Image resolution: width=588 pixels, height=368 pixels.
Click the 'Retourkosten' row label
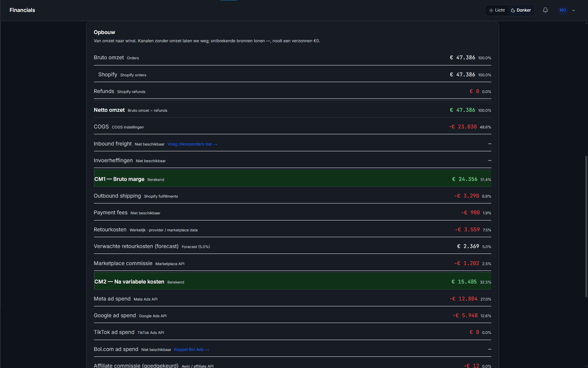(x=110, y=230)
